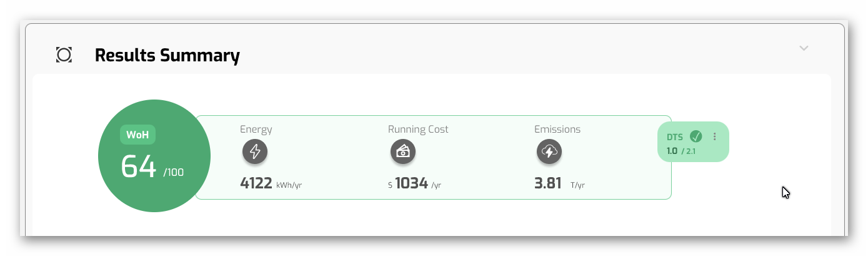Click the Running Cost money icon

(403, 151)
